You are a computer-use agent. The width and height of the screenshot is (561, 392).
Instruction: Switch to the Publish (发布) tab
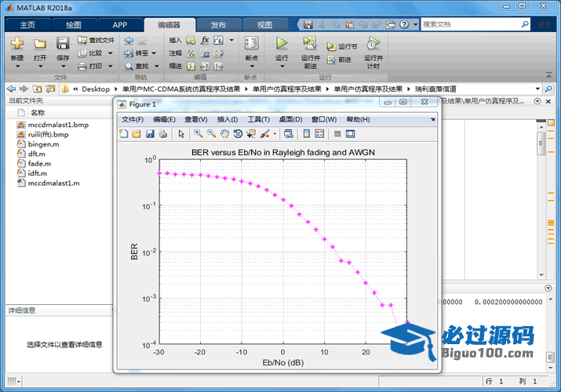[x=212, y=24]
